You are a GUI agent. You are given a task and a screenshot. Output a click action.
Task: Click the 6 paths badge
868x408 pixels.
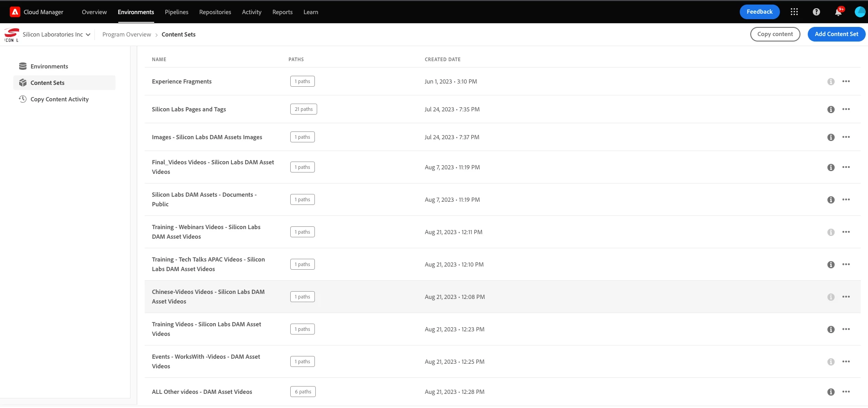pos(303,392)
